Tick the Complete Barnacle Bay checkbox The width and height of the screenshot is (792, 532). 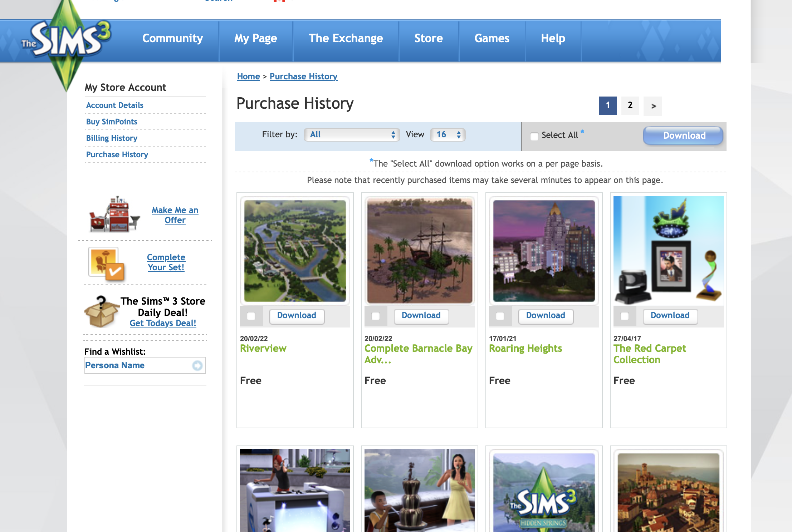pos(376,316)
